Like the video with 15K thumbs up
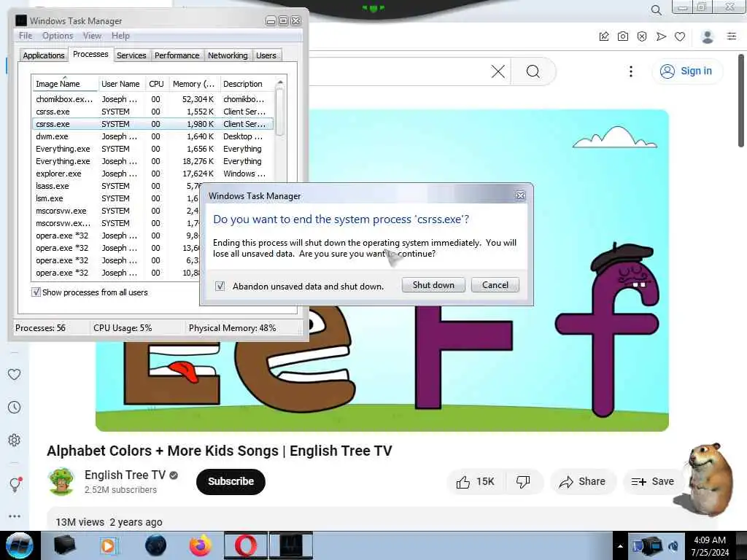Screen dimensions: 747x560 [x=476, y=482]
